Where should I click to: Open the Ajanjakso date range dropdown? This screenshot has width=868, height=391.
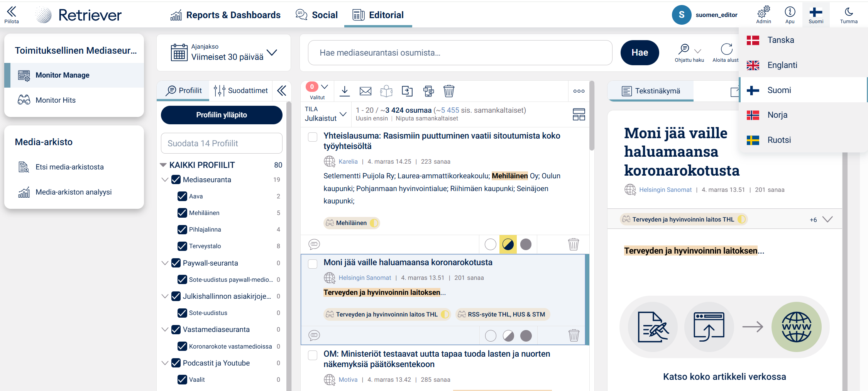pyautogui.click(x=224, y=52)
